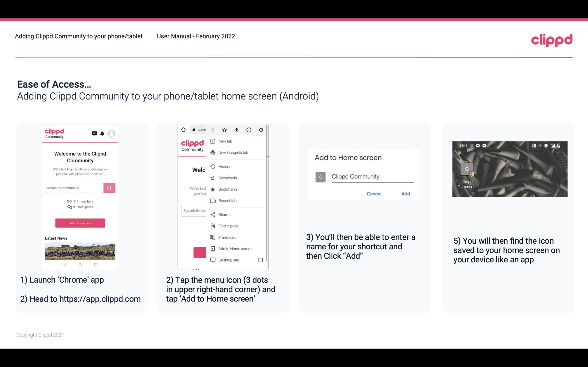Click the notification bell icon
The image size is (588, 367).
(x=103, y=134)
